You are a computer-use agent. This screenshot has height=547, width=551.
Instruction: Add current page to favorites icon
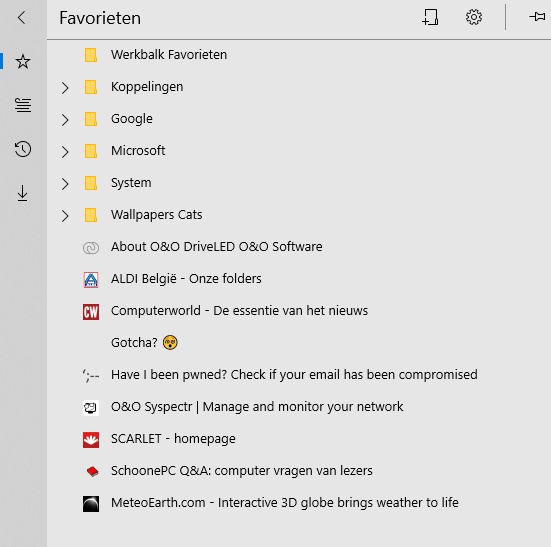430,17
